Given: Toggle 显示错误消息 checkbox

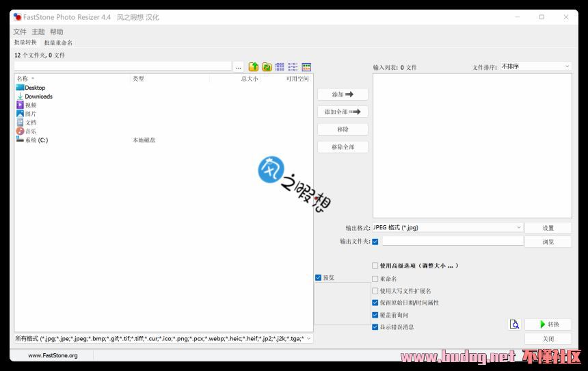Looking at the screenshot, I should coord(375,327).
